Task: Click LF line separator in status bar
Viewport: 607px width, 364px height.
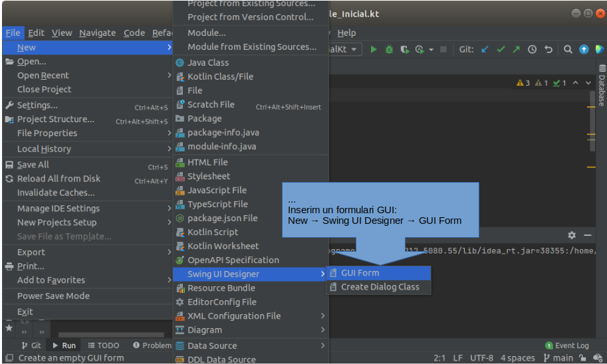Action: [458, 358]
